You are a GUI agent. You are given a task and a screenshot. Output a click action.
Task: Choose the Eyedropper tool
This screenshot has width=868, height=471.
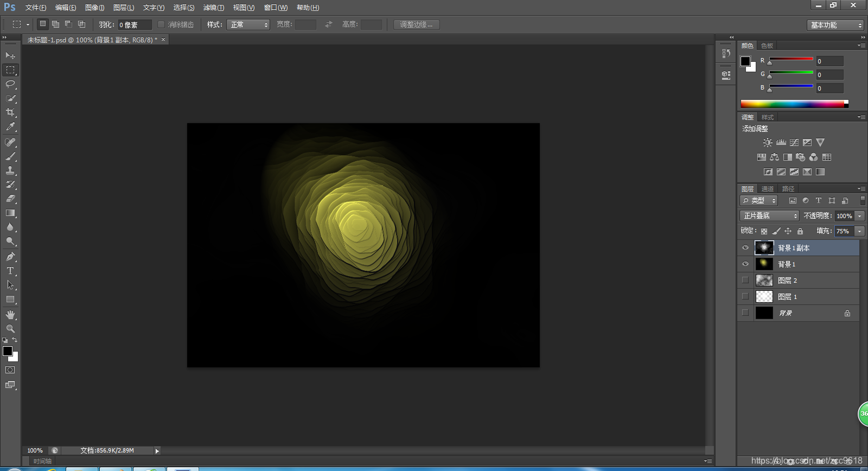click(x=10, y=126)
